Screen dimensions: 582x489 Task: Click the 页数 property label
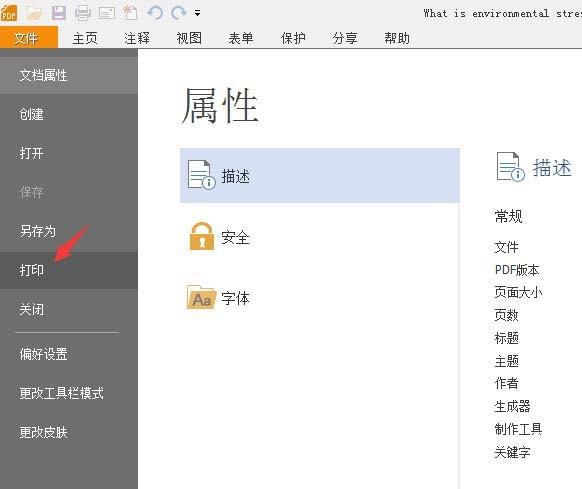coord(506,315)
